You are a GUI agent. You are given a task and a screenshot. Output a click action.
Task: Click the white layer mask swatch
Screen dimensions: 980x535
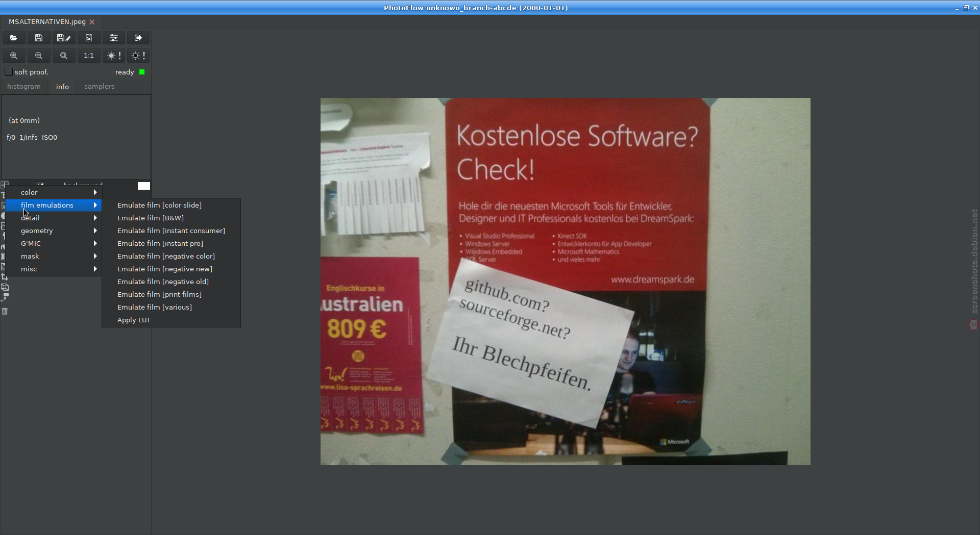click(x=144, y=186)
